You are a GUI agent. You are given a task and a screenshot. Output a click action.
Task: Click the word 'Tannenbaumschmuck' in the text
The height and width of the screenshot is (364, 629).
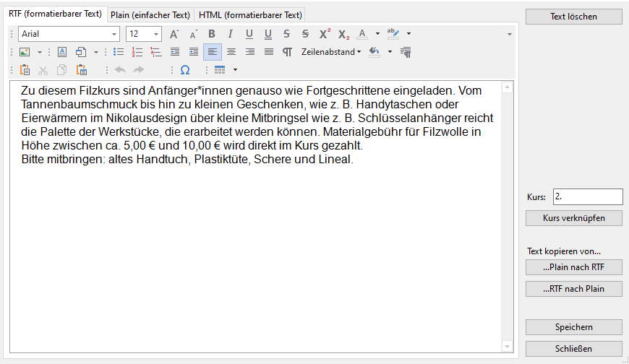coord(79,105)
